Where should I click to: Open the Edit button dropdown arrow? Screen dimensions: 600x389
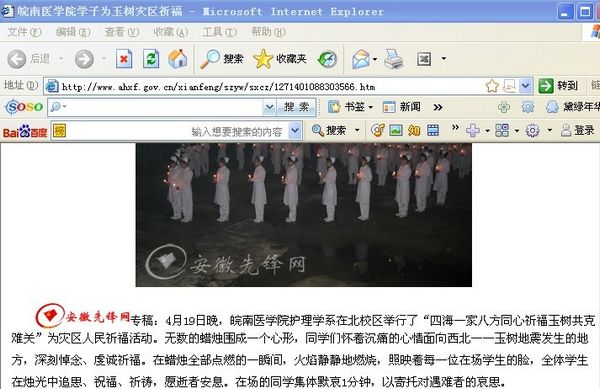444,59
